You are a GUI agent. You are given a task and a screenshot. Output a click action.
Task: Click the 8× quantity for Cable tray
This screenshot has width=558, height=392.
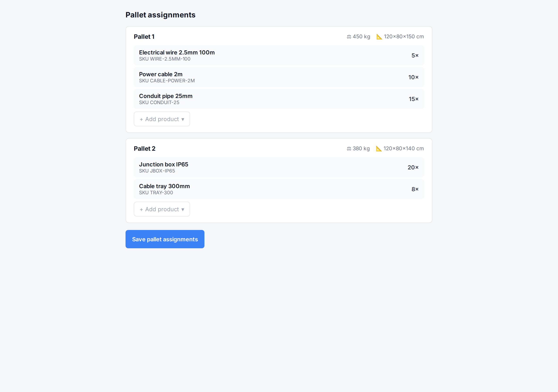click(x=415, y=189)
